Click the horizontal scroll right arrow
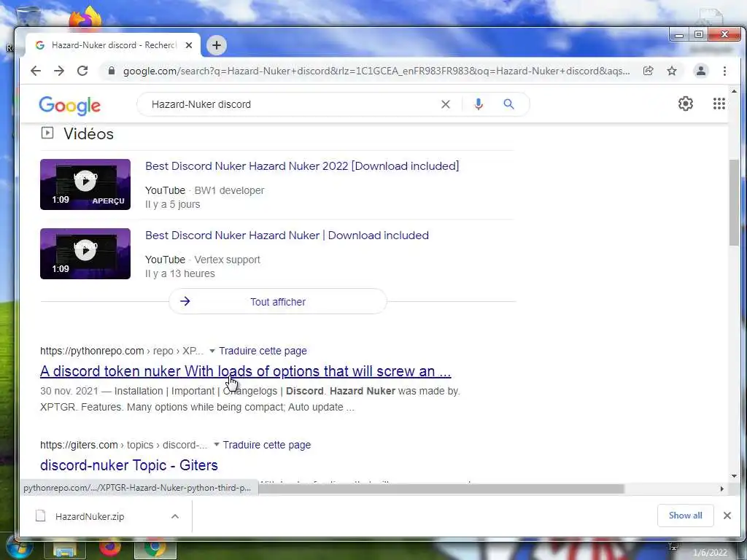 (721, 489)
